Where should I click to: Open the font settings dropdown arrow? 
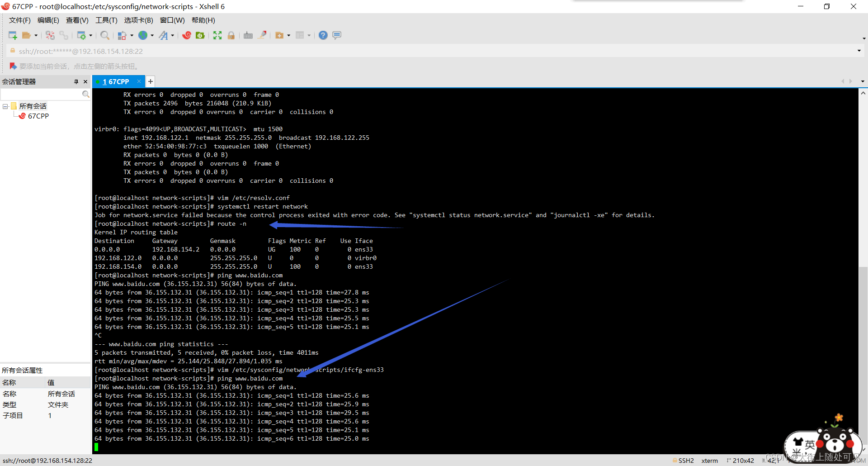[x=172, y=35]
